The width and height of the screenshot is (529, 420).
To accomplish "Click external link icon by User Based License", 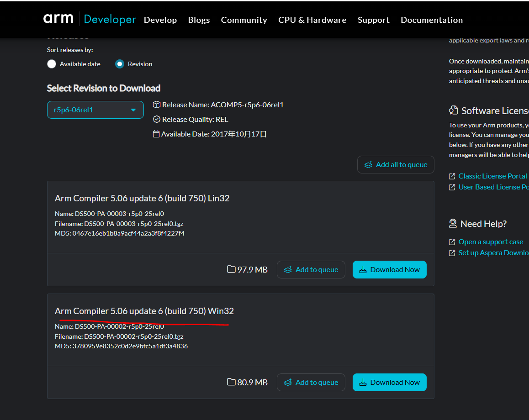I will 452,187.
